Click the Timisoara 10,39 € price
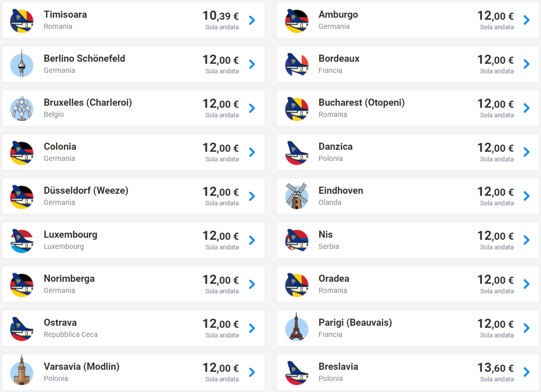This screenshot has width=541, height=392. coord(220,16)
